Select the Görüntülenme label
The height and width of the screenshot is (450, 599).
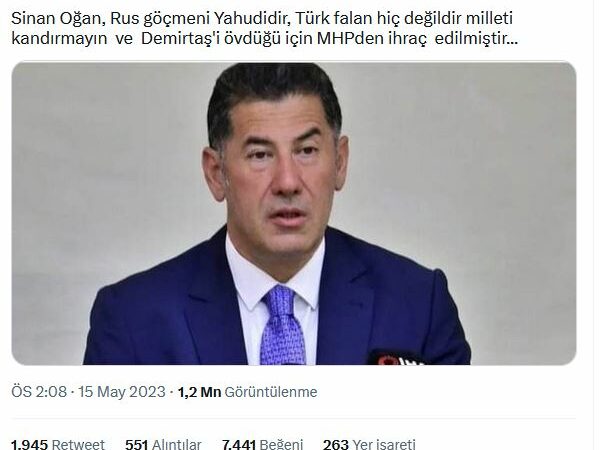point(271,392)
